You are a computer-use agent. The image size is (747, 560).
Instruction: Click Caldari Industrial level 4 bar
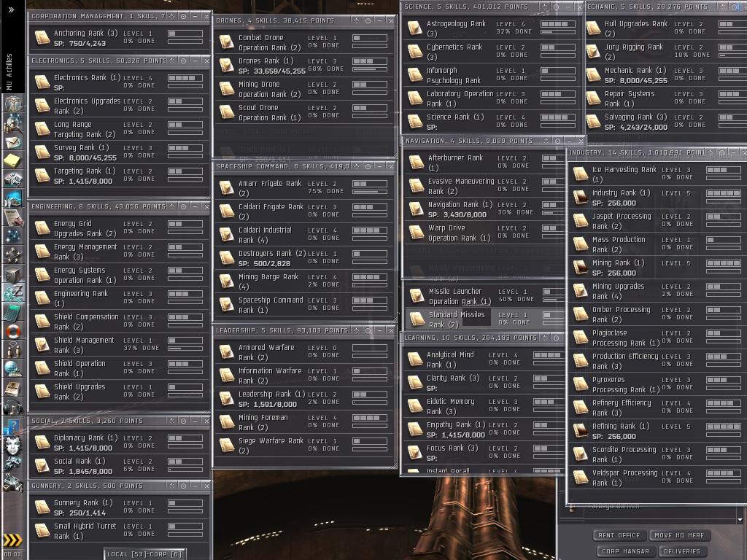370,230
